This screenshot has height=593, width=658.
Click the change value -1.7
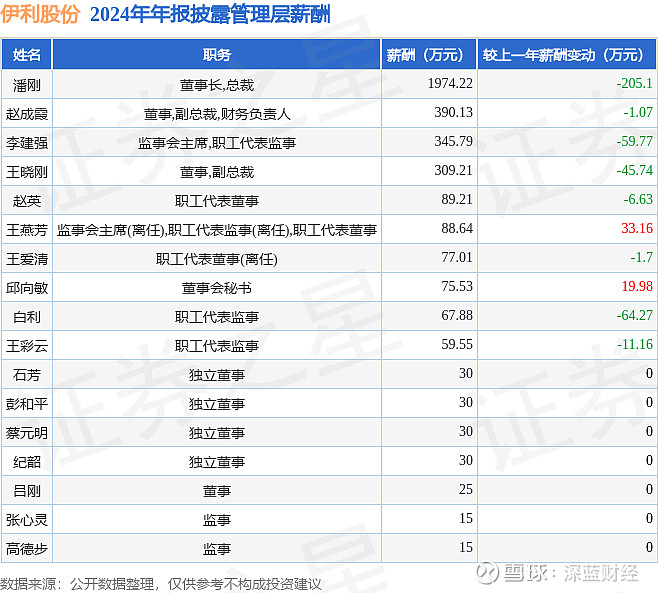(642, 257)
